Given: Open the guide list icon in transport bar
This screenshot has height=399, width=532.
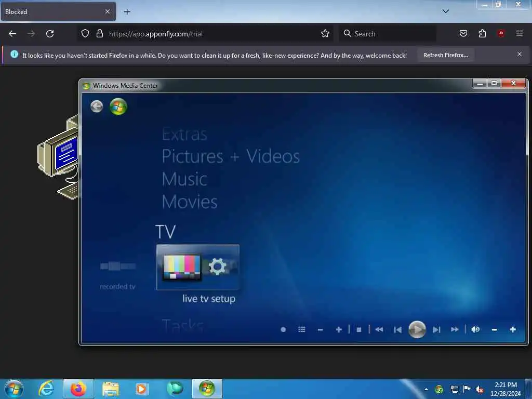Looking at the screenshot, I should pos(302,329).
